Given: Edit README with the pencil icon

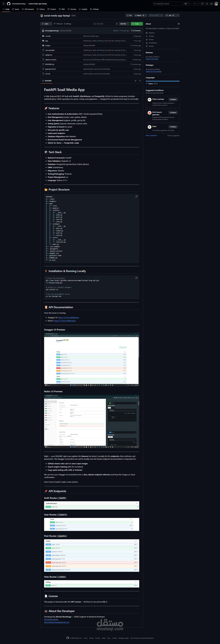Looking at the screenshot, I should coord(135,81).
